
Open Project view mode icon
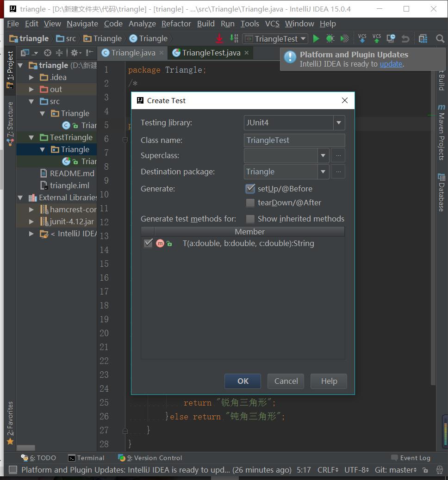pos(29,53)
